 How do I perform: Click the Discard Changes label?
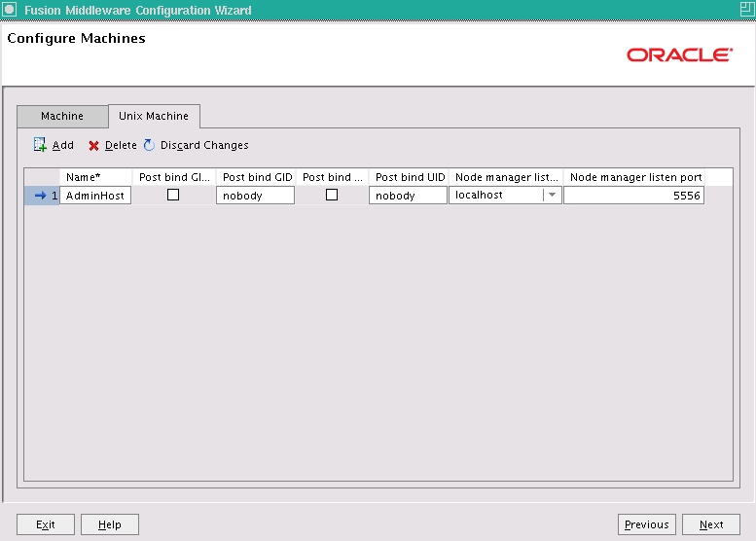point(204,145)
